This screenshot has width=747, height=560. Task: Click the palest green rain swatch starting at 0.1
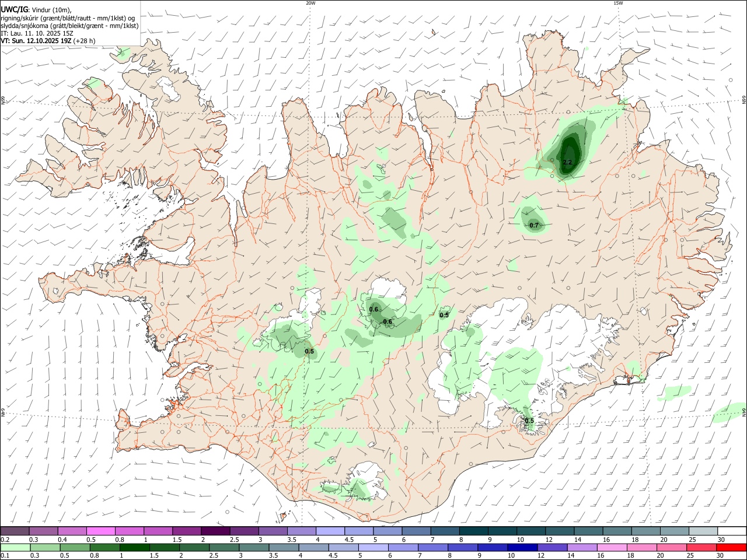(x=15, y=547)
